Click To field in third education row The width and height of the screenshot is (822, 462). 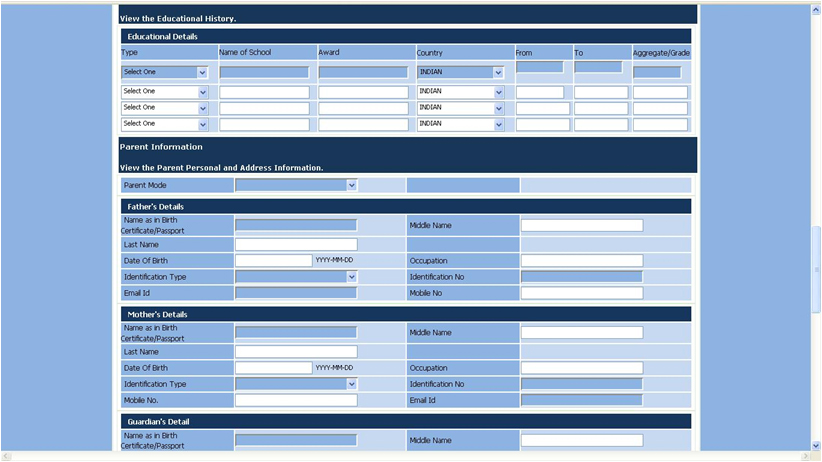coord(601,109)
